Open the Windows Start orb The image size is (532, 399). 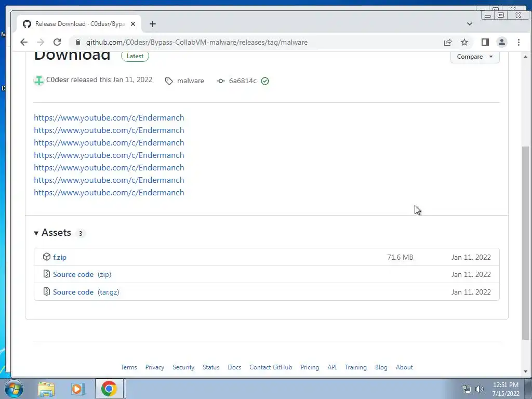14,389
